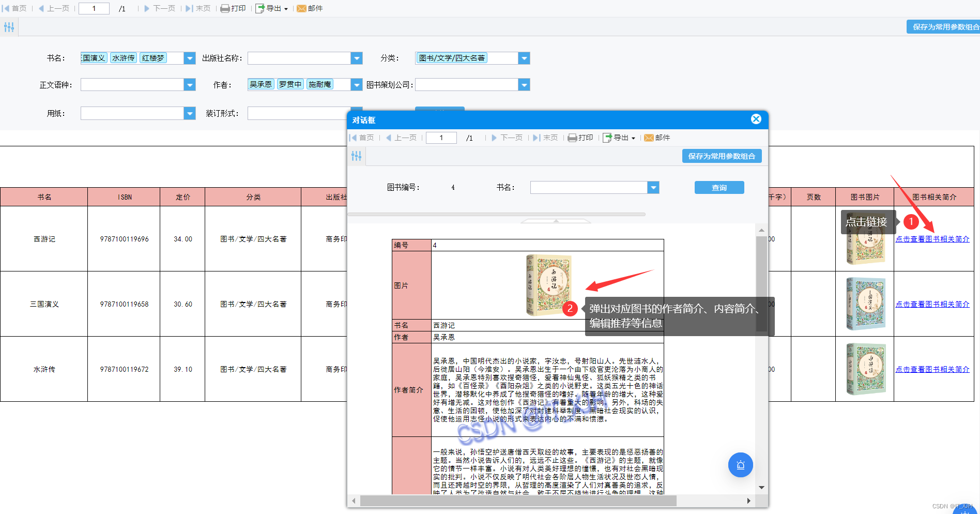Click the 三国演义 book thumbnail
This screenshot has width=980, height=514.
866,304
